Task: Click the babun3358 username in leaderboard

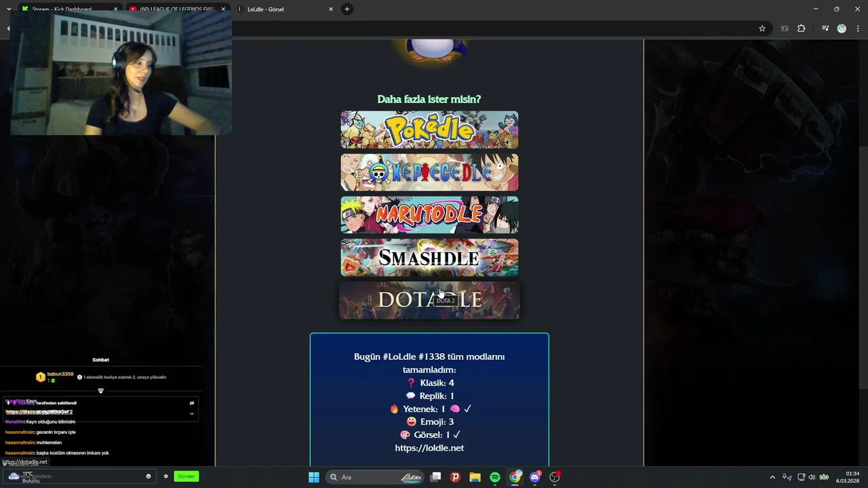Action: pyautogui.click(x=60, y=374)
